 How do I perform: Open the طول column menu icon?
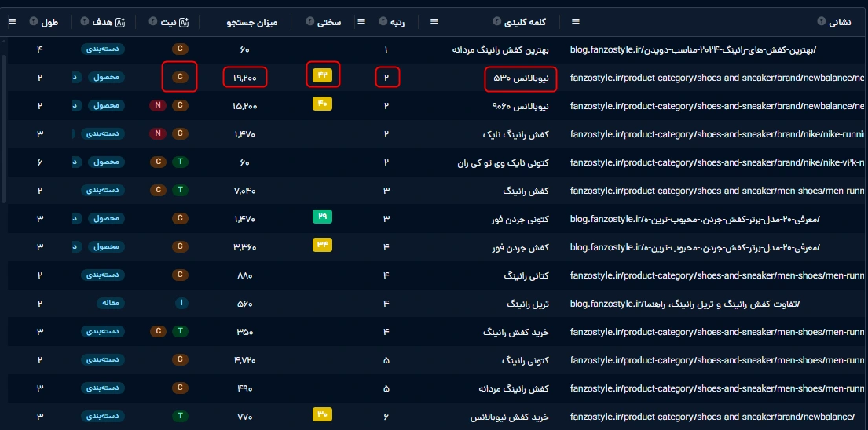(x=13, y=21)
